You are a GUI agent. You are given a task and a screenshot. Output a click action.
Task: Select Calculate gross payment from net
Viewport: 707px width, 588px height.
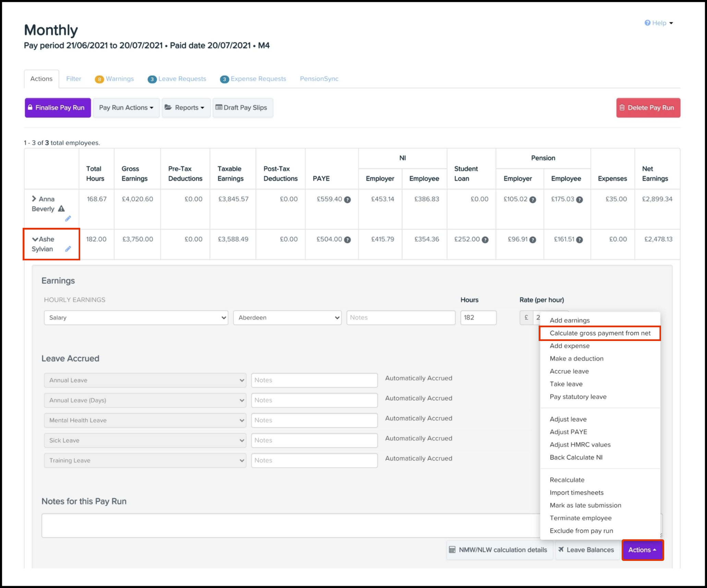pyautogui.click(x=600, y=333)
